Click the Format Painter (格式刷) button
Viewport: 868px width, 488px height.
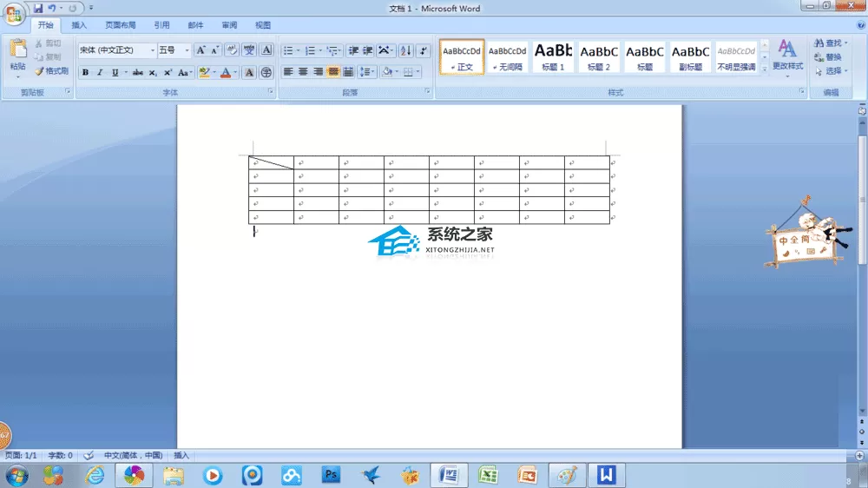[x=51, y=71]
